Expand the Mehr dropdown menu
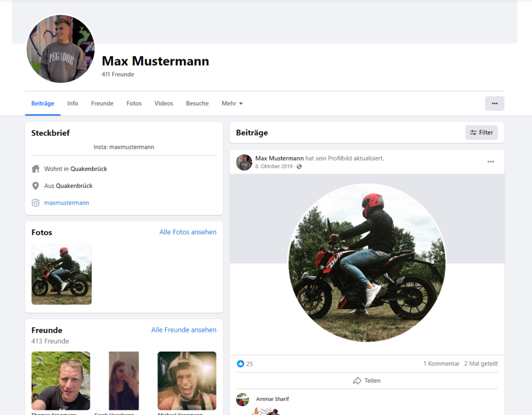This screenshot has width=532, height=415. click(x=232, y=103)
